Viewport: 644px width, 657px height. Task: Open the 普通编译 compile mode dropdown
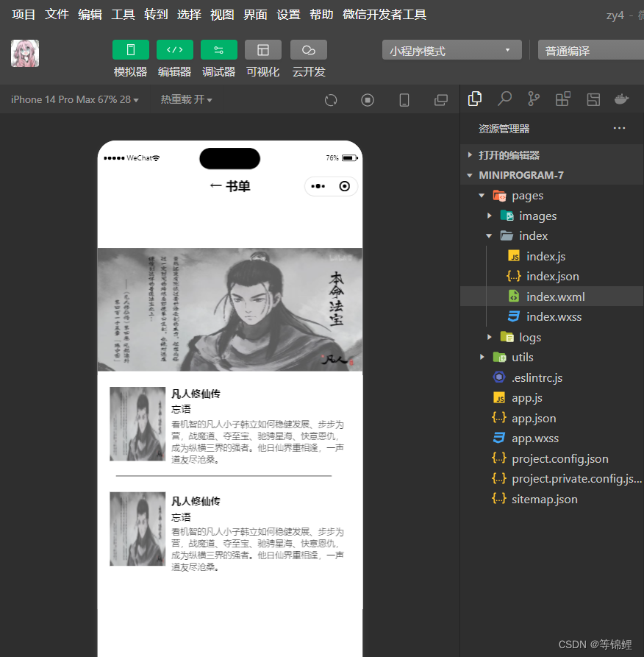[590, 50]
